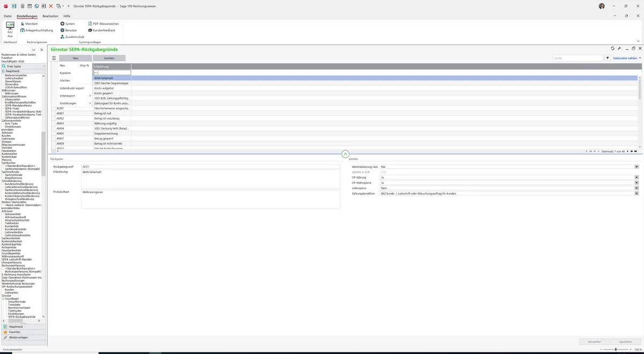Image resolution: width=644 pixels, height=354 pixels.
Task: Click the Protokolltext text field
Action: [x=210, y=199]
